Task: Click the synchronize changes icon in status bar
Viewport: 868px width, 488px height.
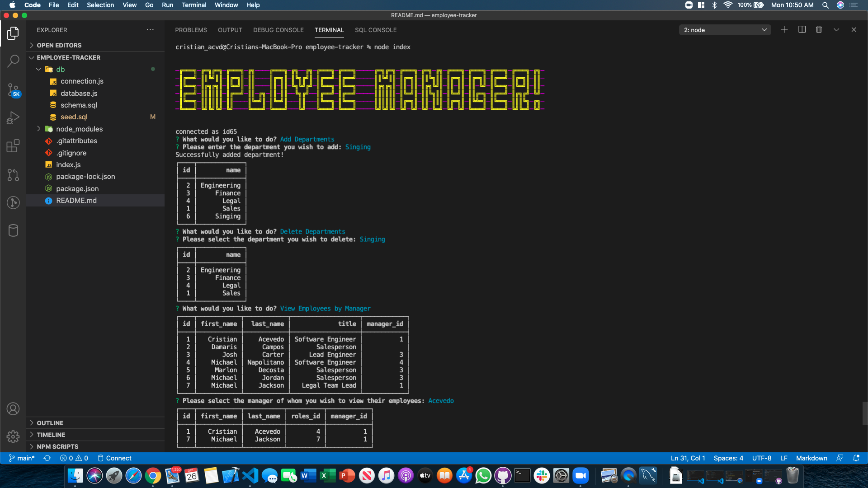Action: 47,458
